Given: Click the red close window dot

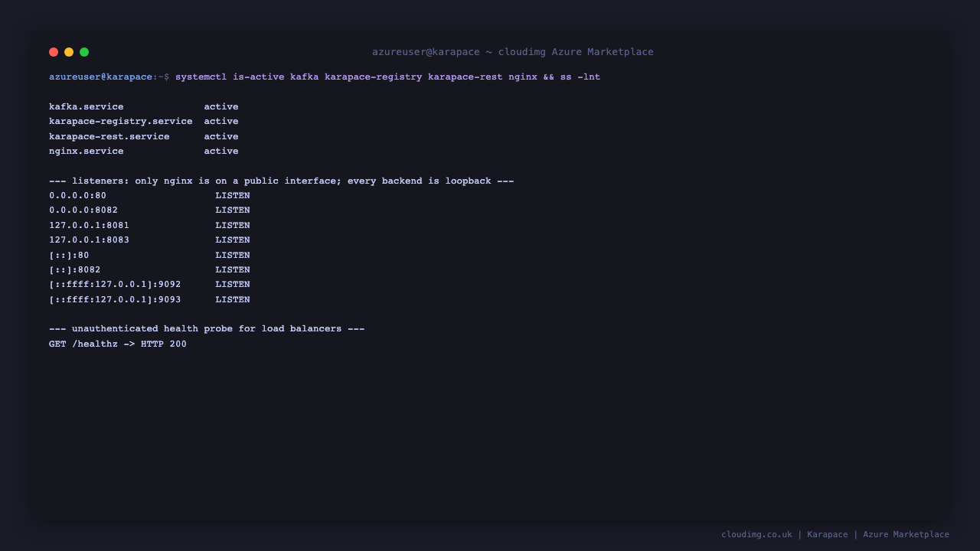Looking at the screenshot, I should (54, 52).
